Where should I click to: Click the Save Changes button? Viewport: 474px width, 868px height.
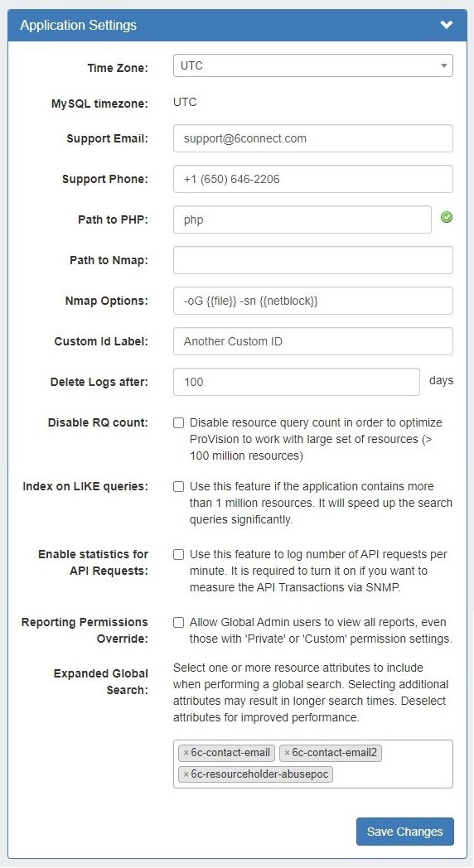404,832
